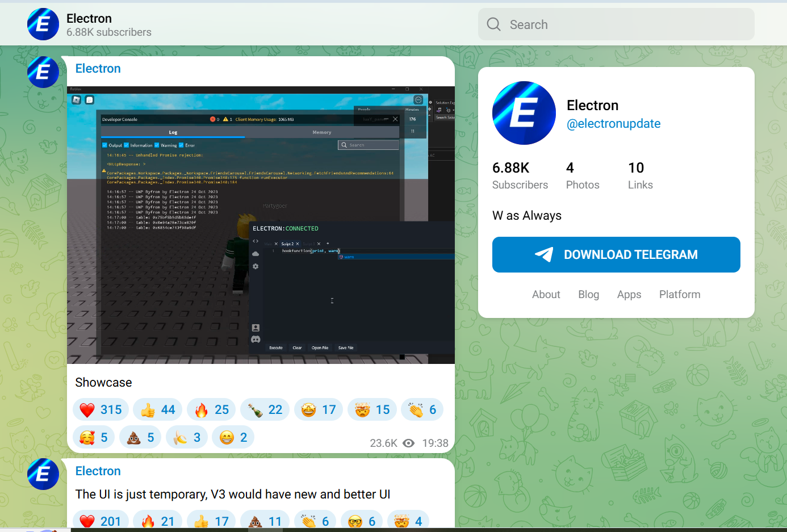React with thumbs up showing 44
Viewport: 787px width, 532px height.
click(x=157, y=410)
